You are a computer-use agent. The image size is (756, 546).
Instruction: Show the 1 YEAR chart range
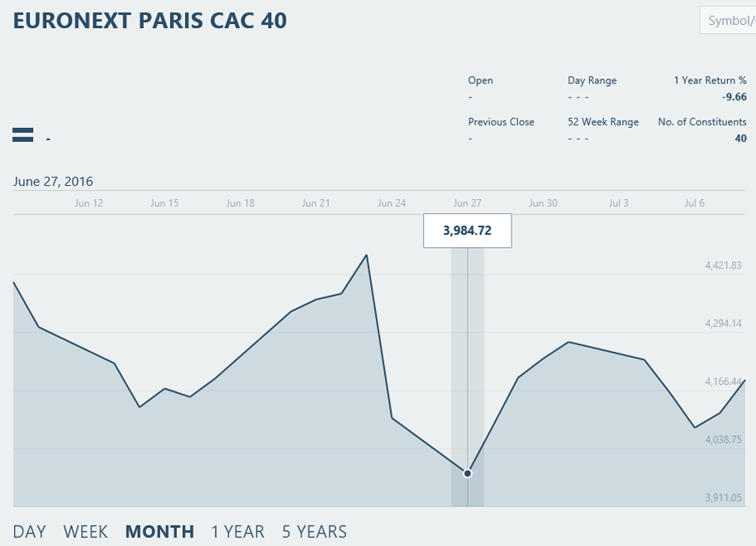(x=238, y=532)
